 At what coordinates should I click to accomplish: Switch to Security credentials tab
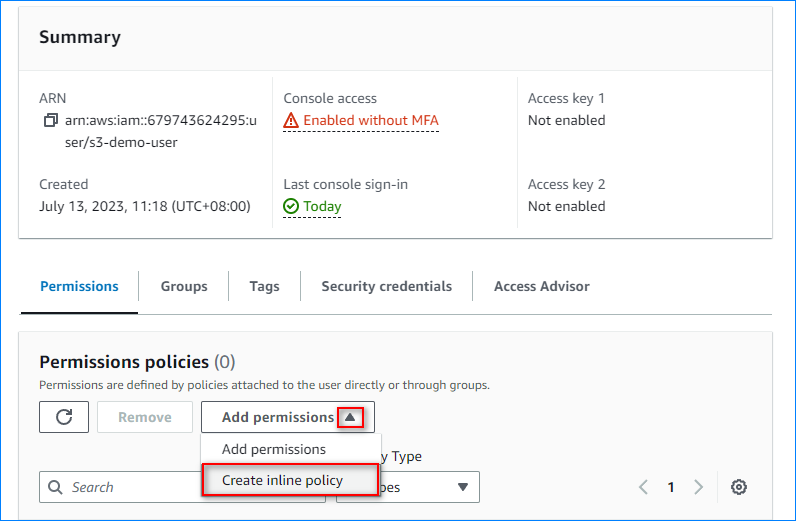pyautogui.click(x=386, y=286)
